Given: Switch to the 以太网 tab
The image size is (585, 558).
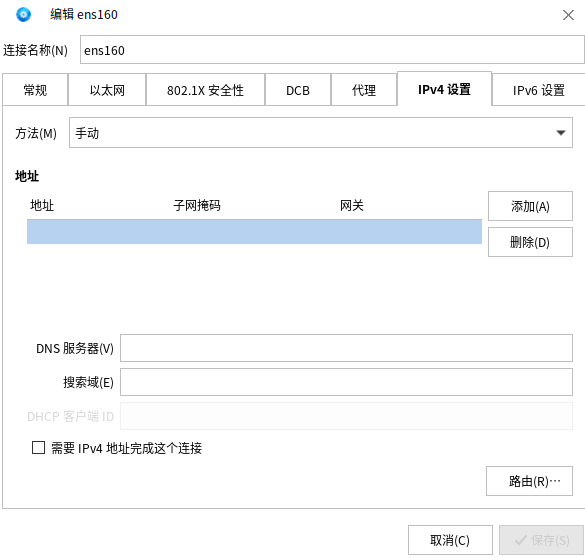Looking at the screenshot, I should tap(107, 90).
